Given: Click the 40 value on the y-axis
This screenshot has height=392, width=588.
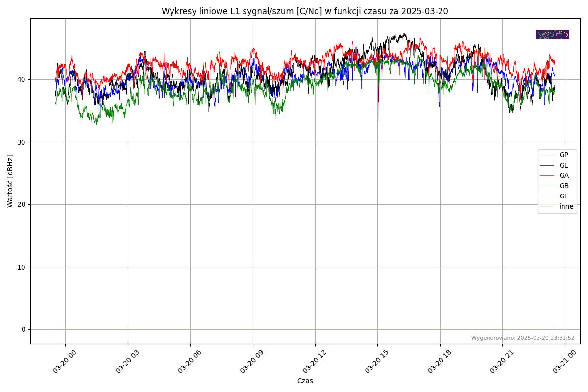Looking at the screenshot, I should coord(23,79).
